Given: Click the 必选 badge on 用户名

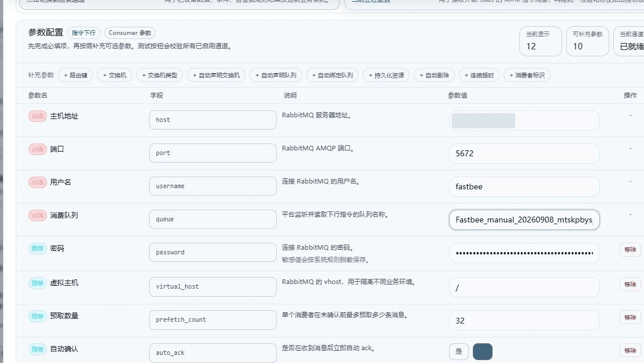Looking at the screenshot, I should click(x=37, y=182).
